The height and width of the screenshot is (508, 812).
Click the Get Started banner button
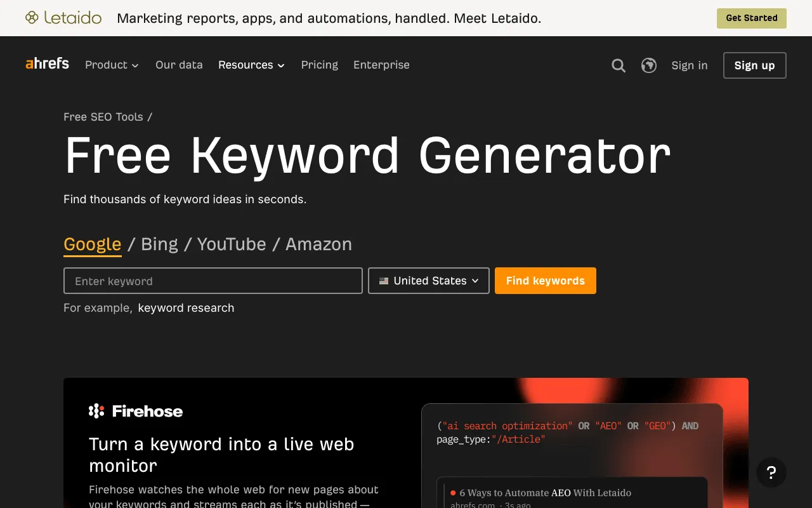752,18
